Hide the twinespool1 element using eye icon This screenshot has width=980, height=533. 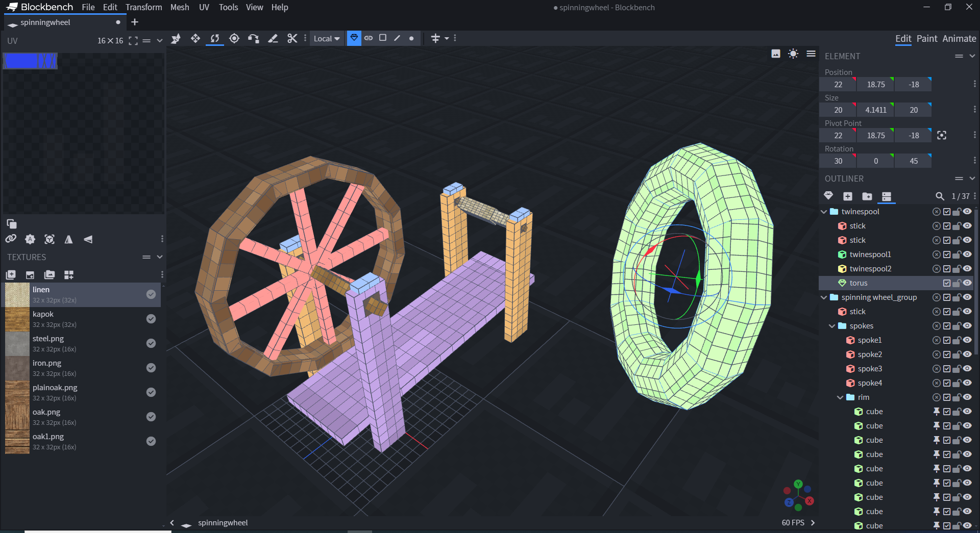tap(967, 255)
